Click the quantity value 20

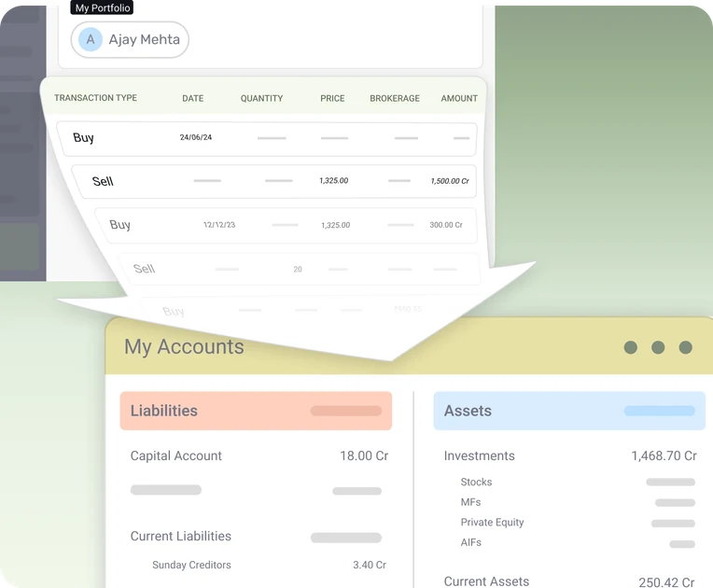pyautogui.click(x=298, y=269)
